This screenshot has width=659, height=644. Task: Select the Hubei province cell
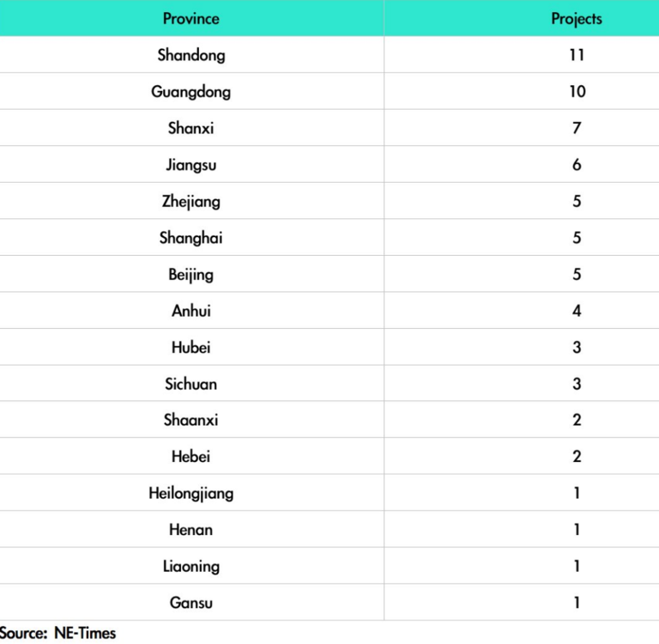point(191,348)
